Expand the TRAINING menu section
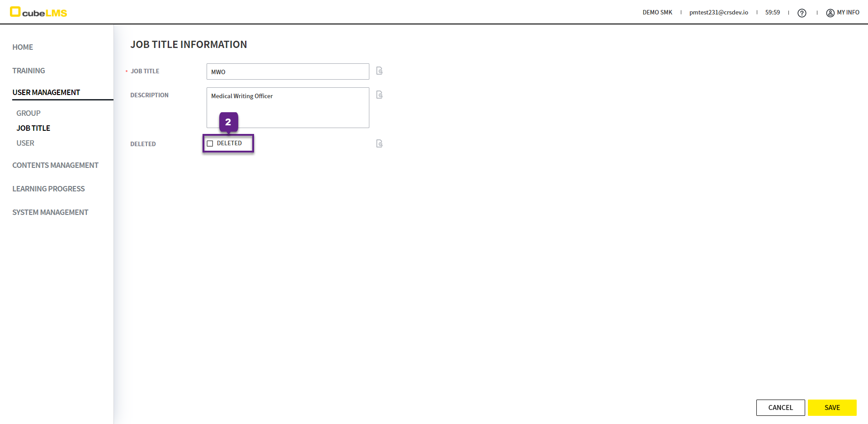This screenshot has width=868, height=424. pyautogui.click(x=28, y=71)
